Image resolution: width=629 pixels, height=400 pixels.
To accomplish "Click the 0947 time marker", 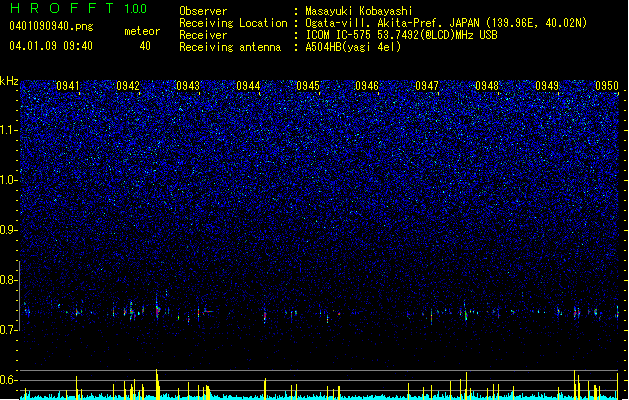I will (x=427, y=86).
